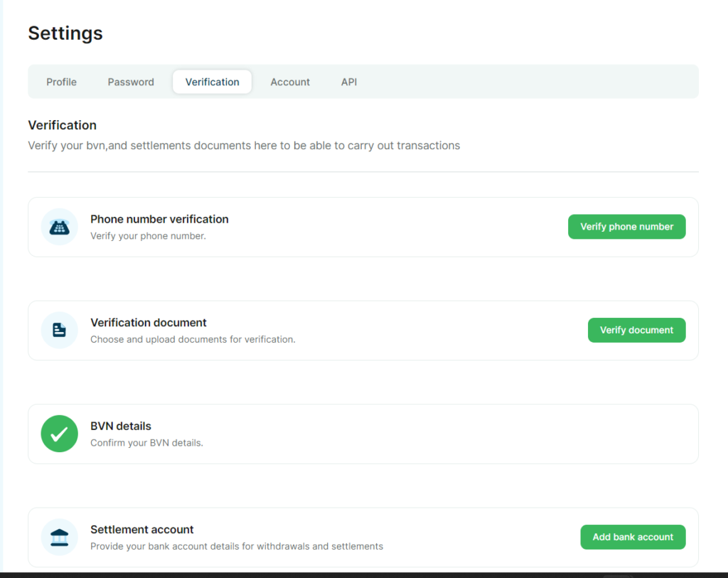Click the Settings page heading

point(65,33)
